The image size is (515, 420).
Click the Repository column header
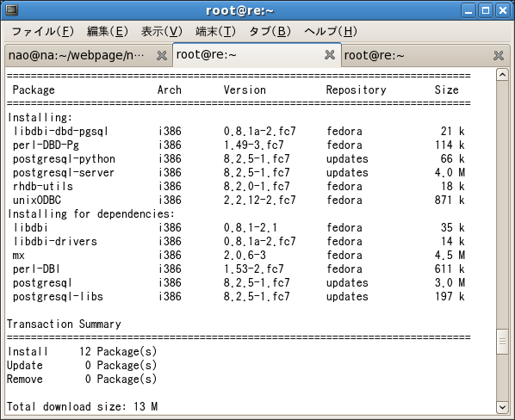point(356,90)
